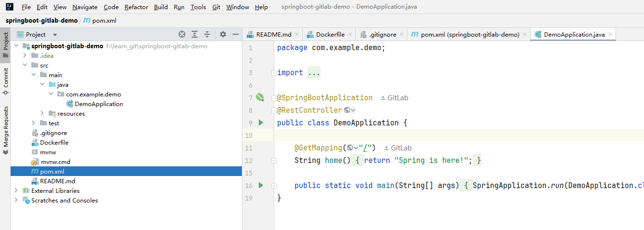This screenshot has width=644, height=230.
Task: Open the Refactor menu
Action: (x=137, y=7)
